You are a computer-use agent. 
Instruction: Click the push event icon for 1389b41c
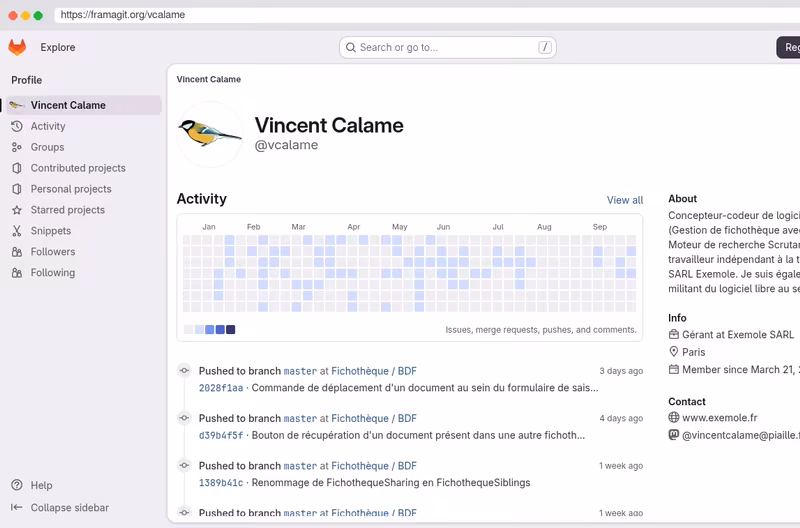coord(184,465)
